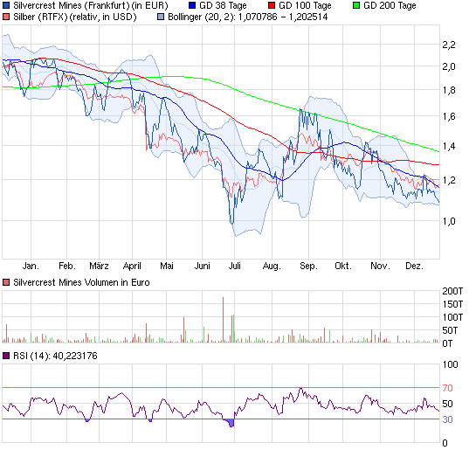Click the RSI 70 overbought level label
This screenshot has height=450, width=476.
coord(447,388)
